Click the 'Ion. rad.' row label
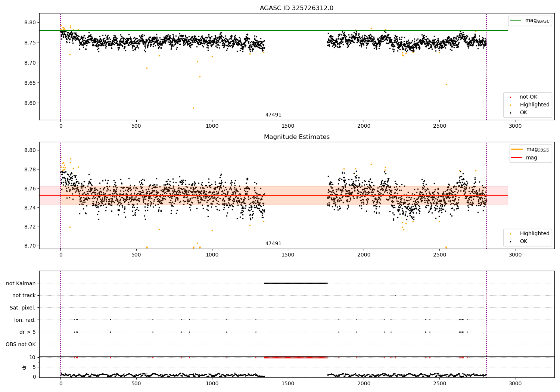 (x=25, y=320)
